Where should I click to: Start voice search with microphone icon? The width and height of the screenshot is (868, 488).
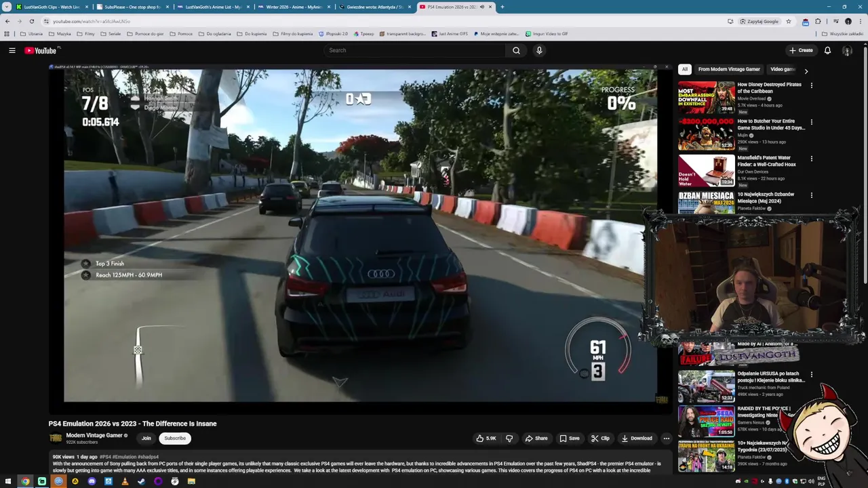coord(539,50)
